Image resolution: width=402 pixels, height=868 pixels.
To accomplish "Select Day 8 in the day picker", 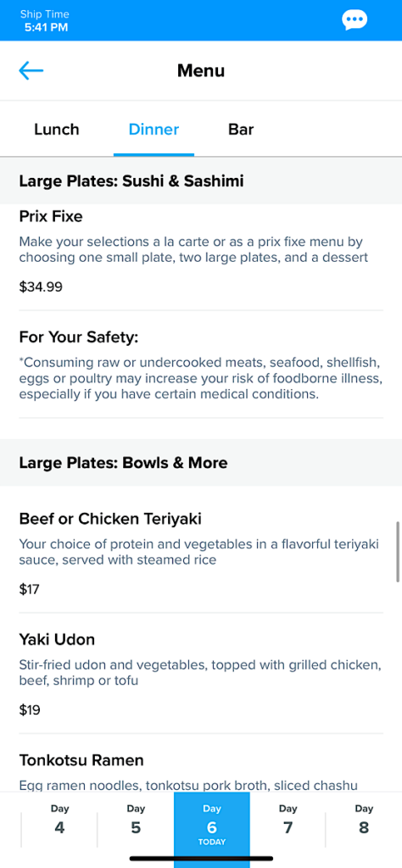I will 364,821.
